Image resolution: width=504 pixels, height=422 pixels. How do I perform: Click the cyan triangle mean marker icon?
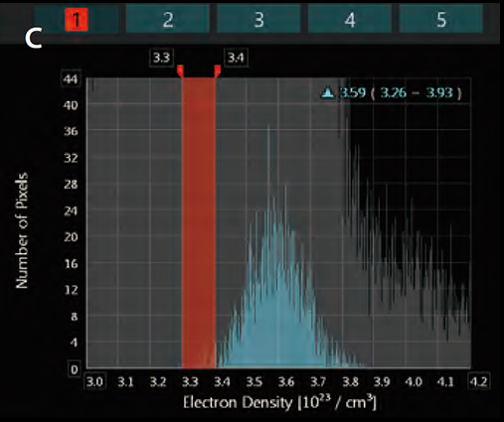coord(327,92)
